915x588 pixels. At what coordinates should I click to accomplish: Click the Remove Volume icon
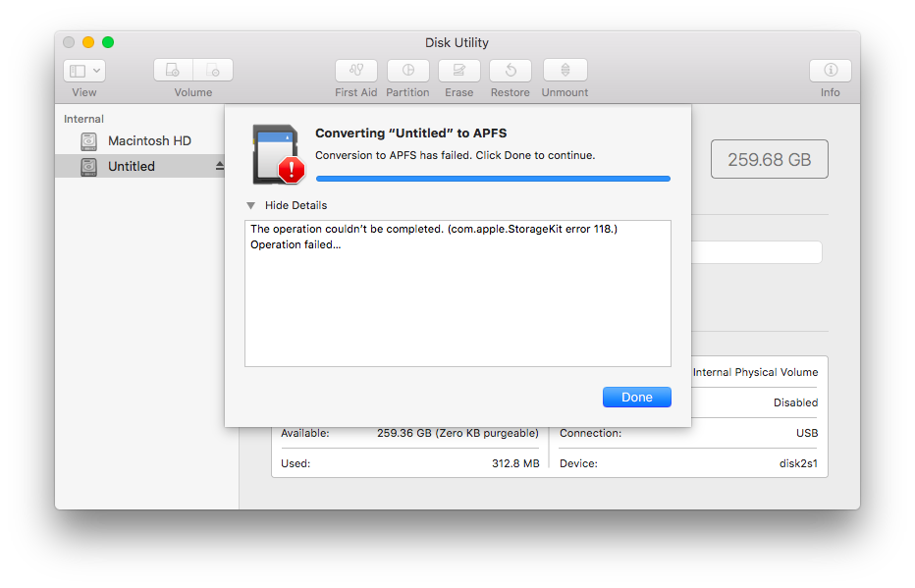(x=215, y=70)
